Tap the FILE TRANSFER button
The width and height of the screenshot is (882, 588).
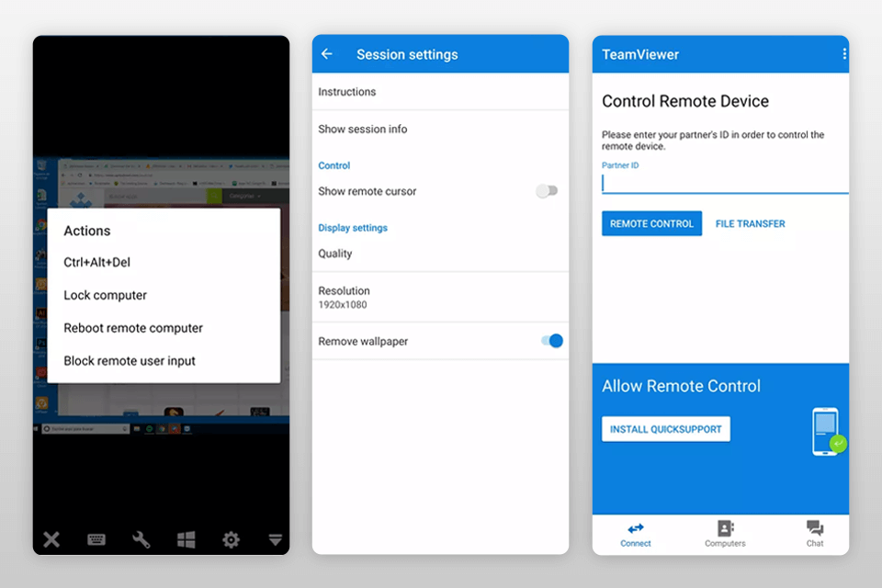coord(750,223)
